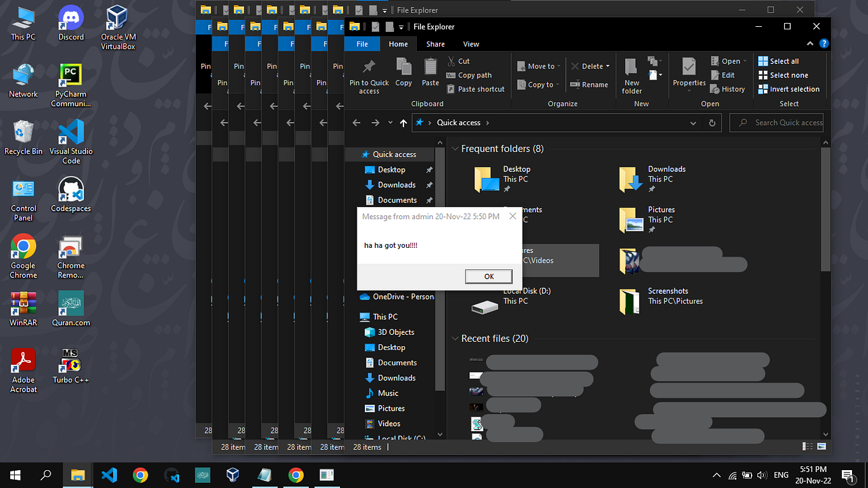Click the Refresh icon next to the address bar

[712, 122]
